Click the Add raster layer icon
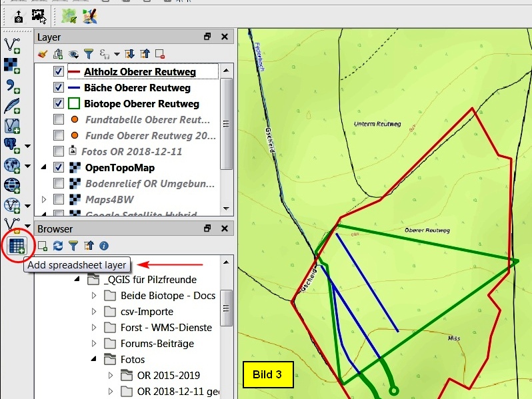The image size is (532, 399). pyautogui.click(x=12, y=65)
